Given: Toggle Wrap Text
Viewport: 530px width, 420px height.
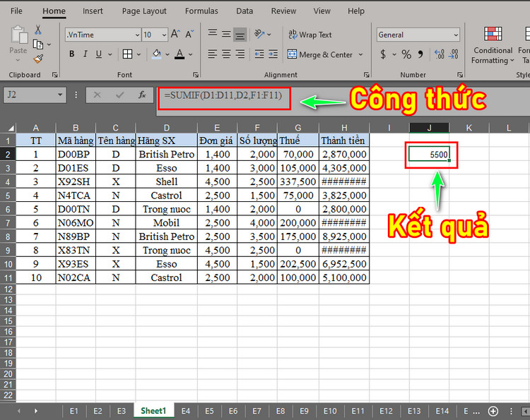Looking at the screenshot, I should (x=310, y=35).
